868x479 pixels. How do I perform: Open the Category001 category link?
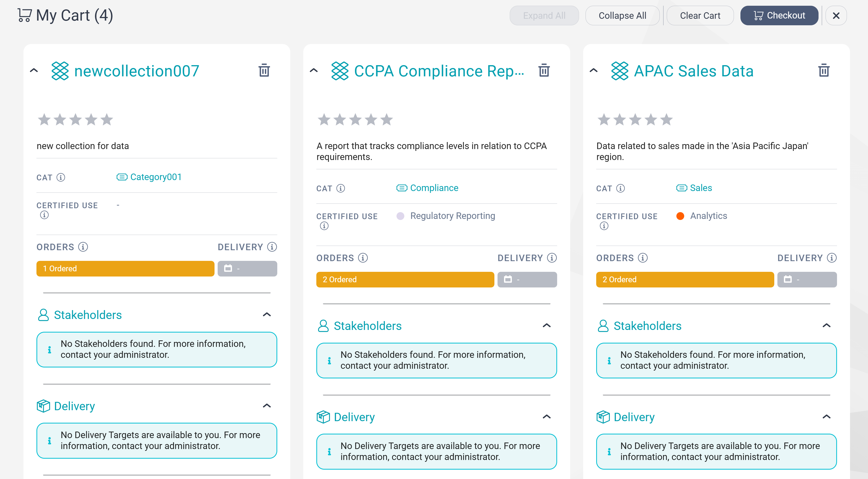click(x=156, y=177)
